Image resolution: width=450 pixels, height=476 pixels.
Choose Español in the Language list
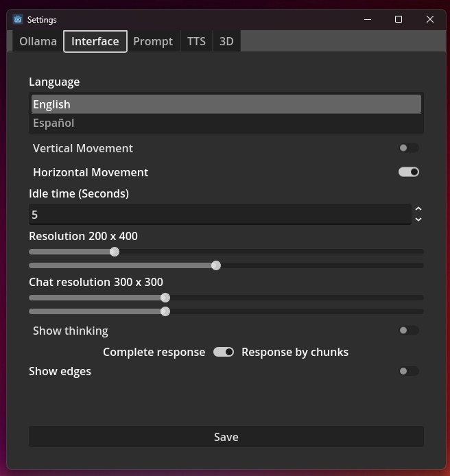(226, 123)
